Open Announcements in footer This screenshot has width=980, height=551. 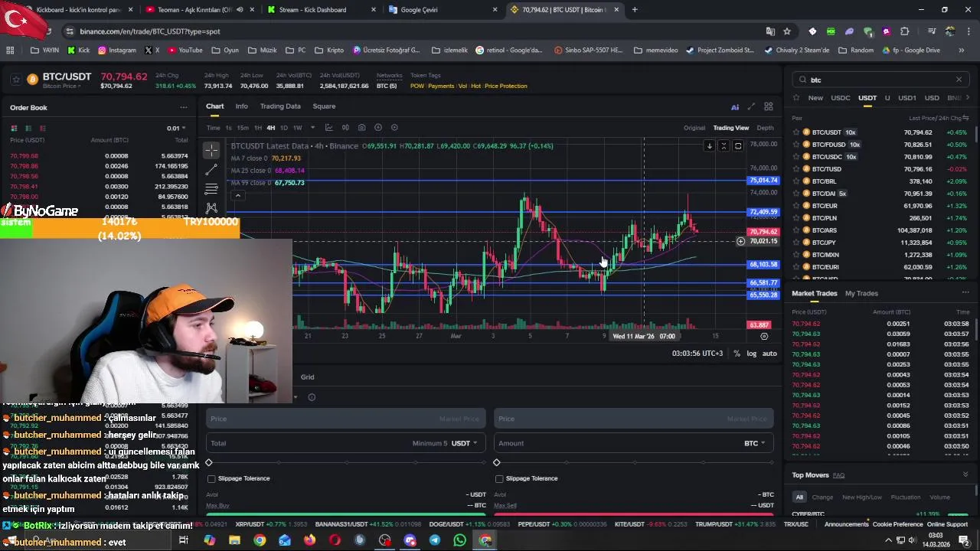coord(847,524)
